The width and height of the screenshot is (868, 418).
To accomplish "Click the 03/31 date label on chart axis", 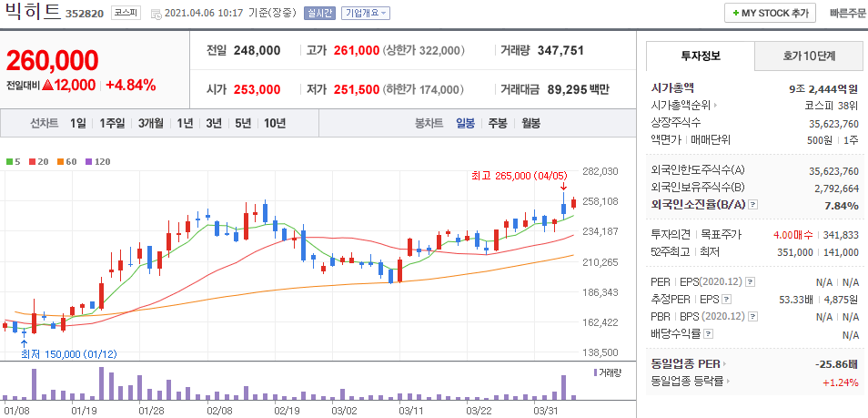I will [x=547, y=411].
